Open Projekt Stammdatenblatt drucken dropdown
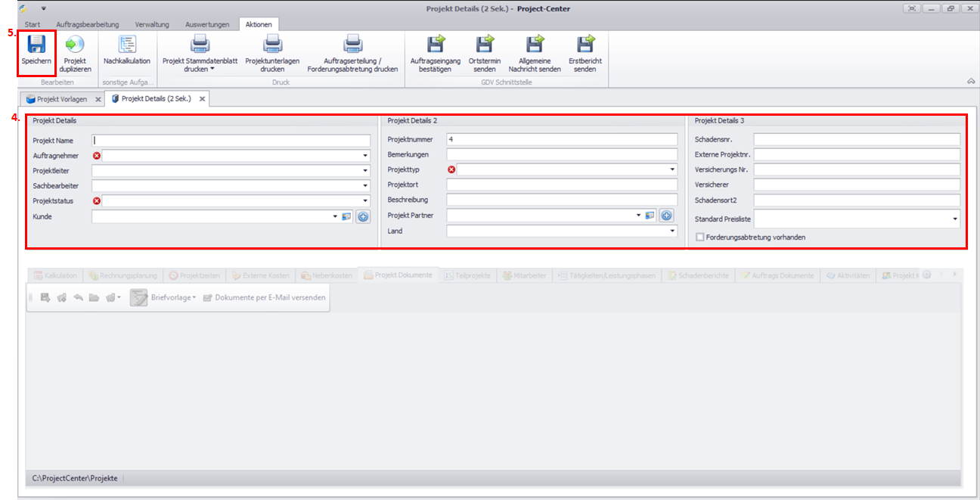The width and height of the screenshot is (980, 500). [199, 70]
